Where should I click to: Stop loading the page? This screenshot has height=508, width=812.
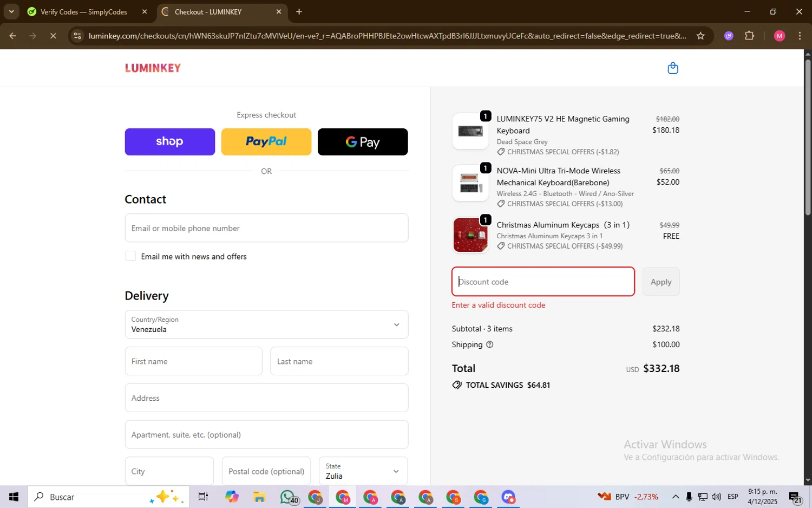[53, 36]
